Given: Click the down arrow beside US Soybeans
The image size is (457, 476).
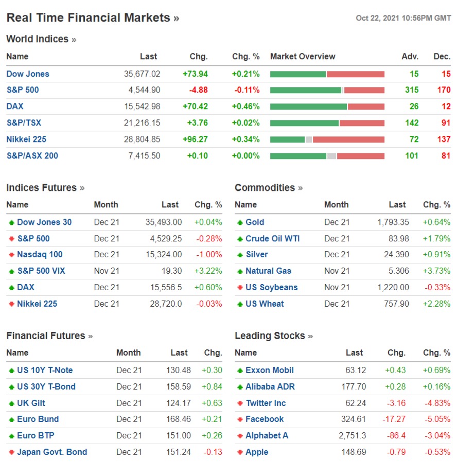Looking at the screenshot, I should click(240, 288).
